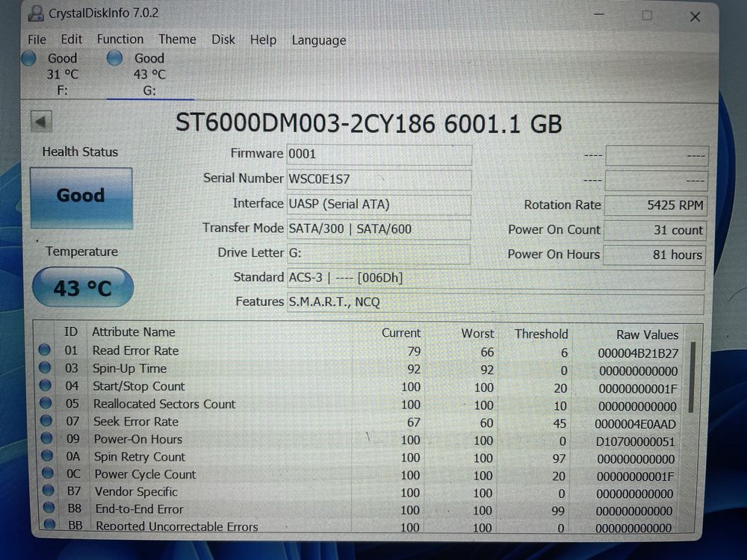747x560 pixels.
Task: Click the F: drive blue status dot
Action: coord(29,58)
